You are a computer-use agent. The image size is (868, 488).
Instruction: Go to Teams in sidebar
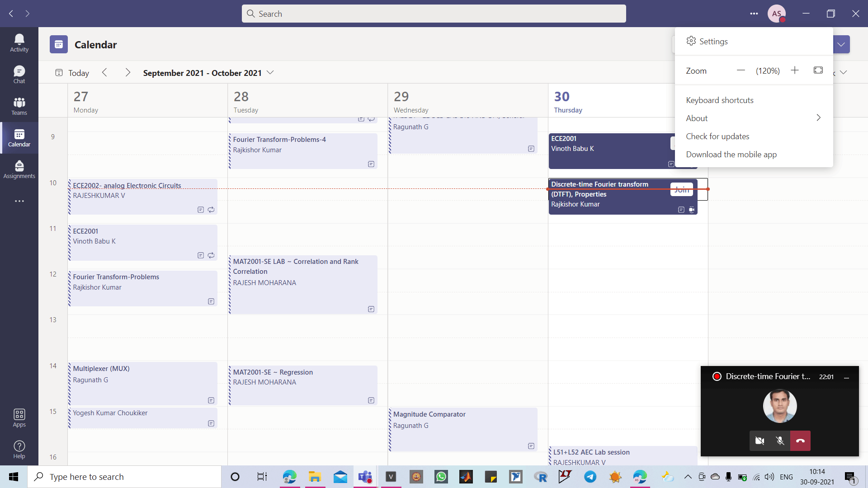point(19,106)
